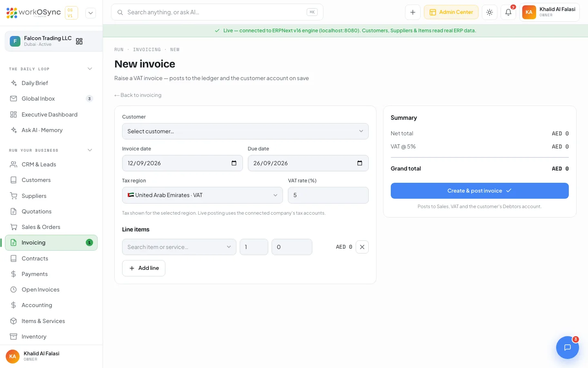Image resolution: width=588 pixels, height=368 pixels.
Task: Click Create & post invoice button
Action: (x=479, y=191)
